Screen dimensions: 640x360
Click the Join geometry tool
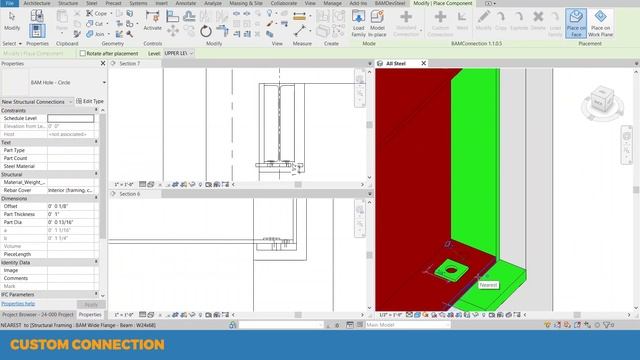pyautogui.click(x=96, y=34)
